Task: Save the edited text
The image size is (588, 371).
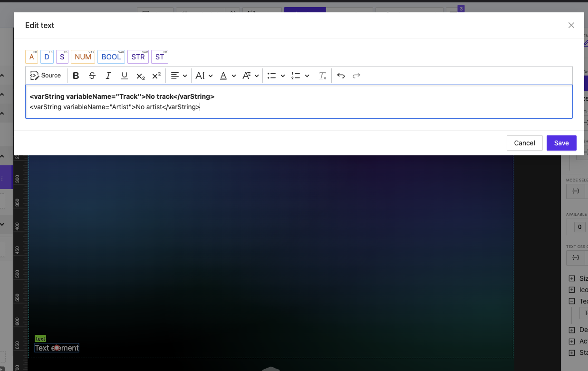Action: tap(561, 143)
